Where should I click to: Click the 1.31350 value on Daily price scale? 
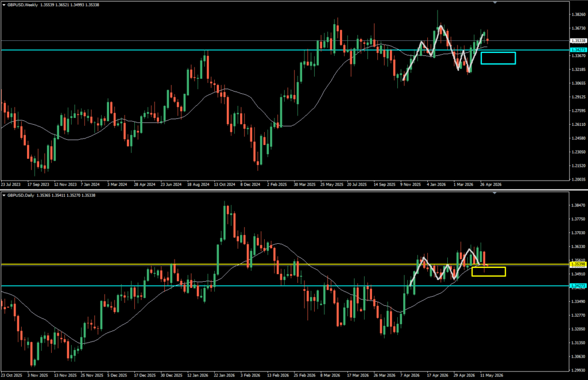(x=578, y=343)
